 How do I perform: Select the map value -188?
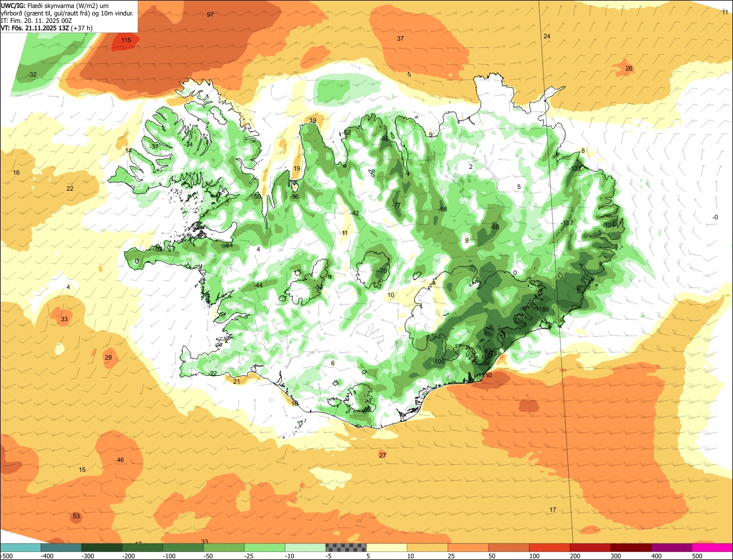pyautogui.click(x=543, y=310)
